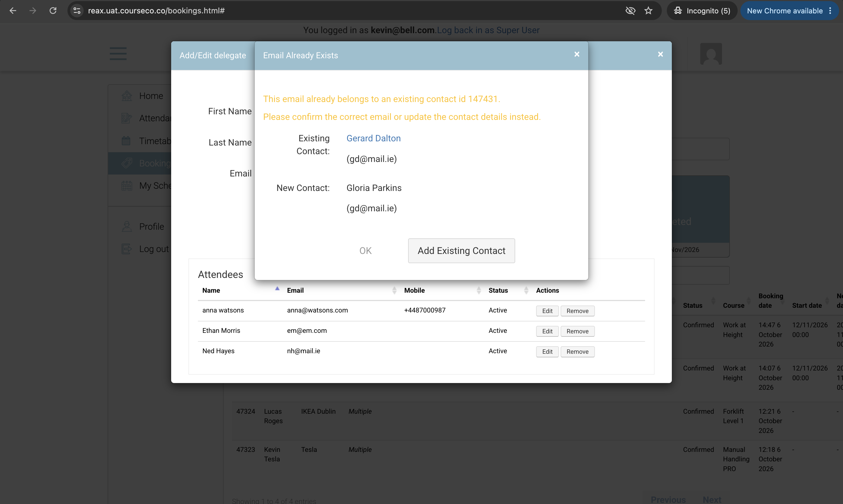Click the Bookings tag icon
Screen dimensions: 843x504
point(127,163)
